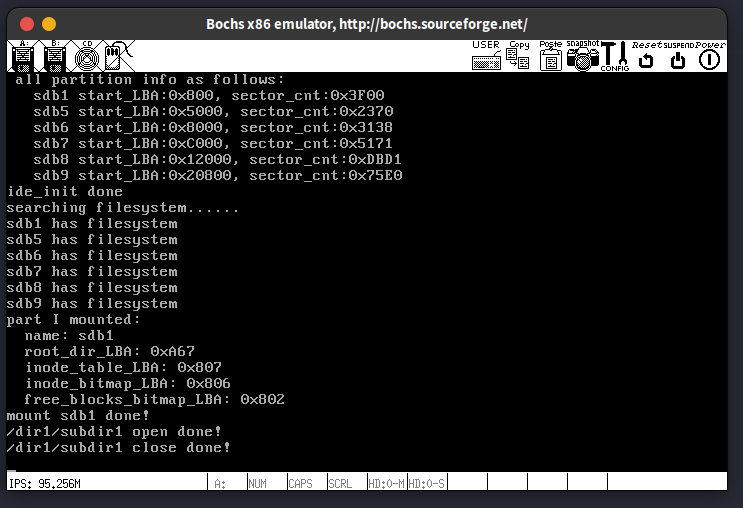743x508 pixels.
Task: Click the sdb9 start_LBA:0x20800 line
Action: tap(217, 175)
